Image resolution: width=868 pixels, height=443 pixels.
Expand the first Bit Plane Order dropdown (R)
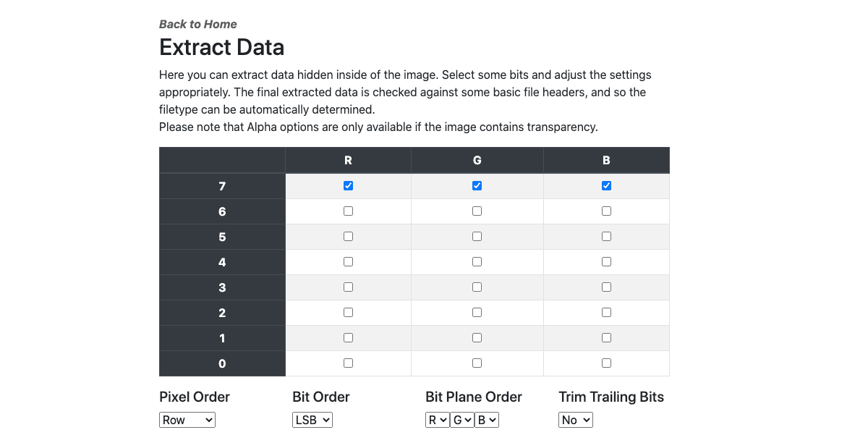point(438,420)
